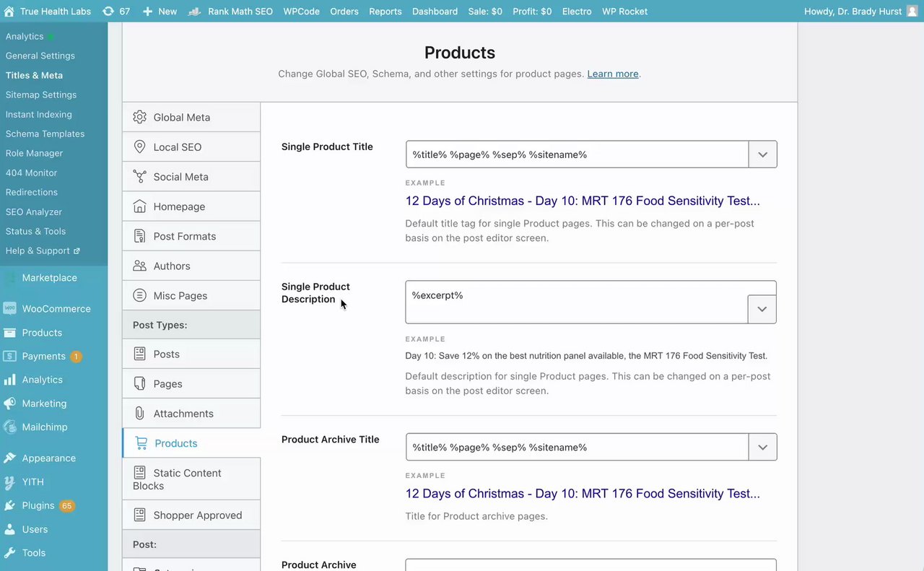Click the updates refresh icon in admin bar

pos(108,11)
